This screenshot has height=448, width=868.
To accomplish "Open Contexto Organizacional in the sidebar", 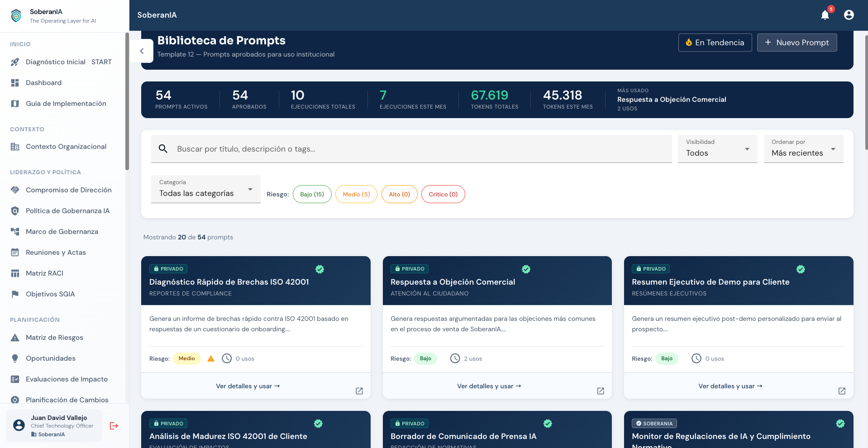I will pos(62,147).
